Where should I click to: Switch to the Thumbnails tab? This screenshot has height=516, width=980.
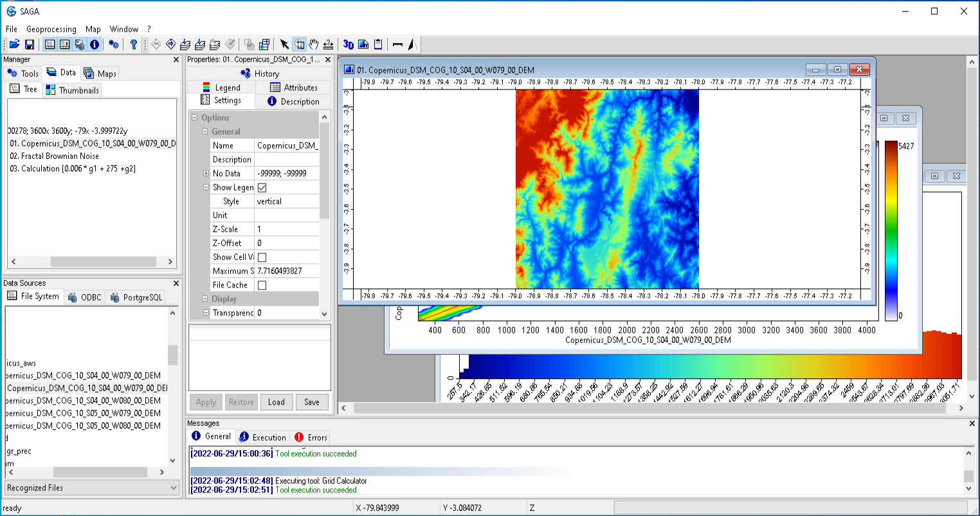coord(73,91)
